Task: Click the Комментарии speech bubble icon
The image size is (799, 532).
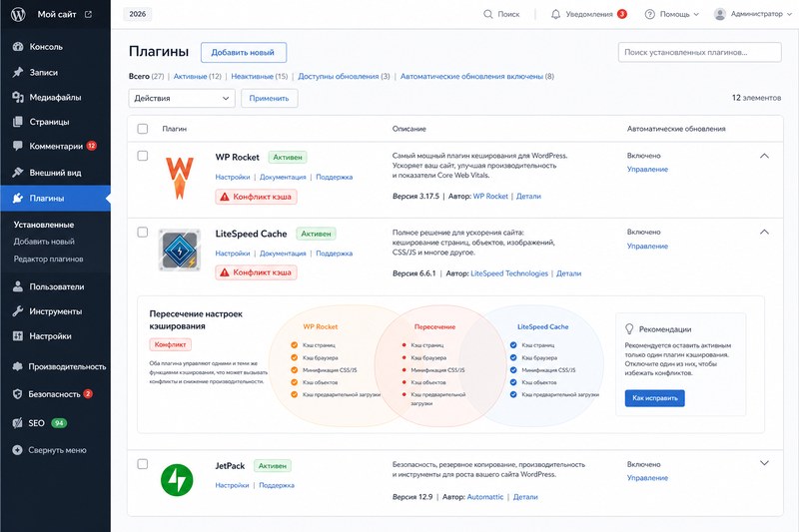Action: pyautogui.click(x=18, y=146)
